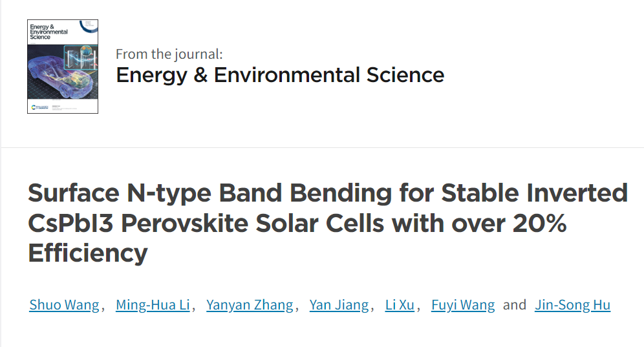Click the word 'Efficiency' in the title
This screenshot has width=644, height=347.
(x=88, y=253)
